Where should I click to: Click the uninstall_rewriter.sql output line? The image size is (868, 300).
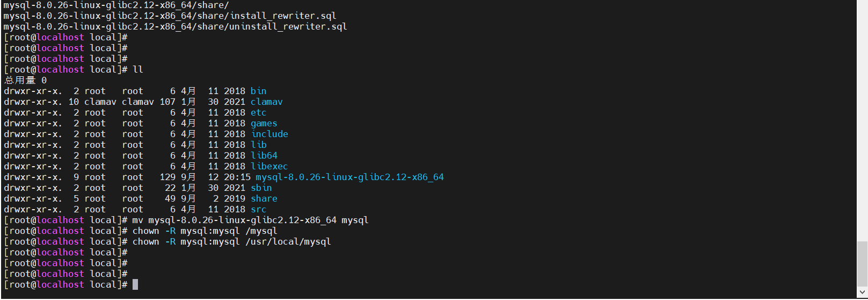pos(175,26)
